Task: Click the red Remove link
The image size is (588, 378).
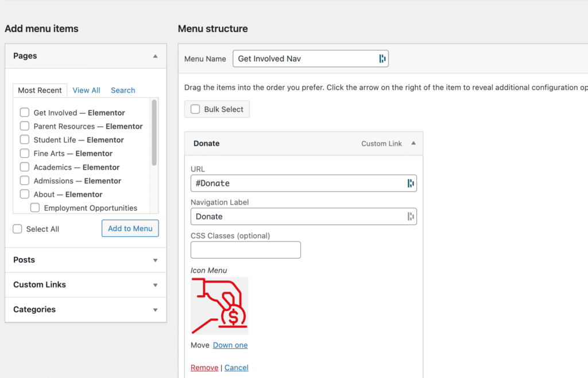Action: 204,368
